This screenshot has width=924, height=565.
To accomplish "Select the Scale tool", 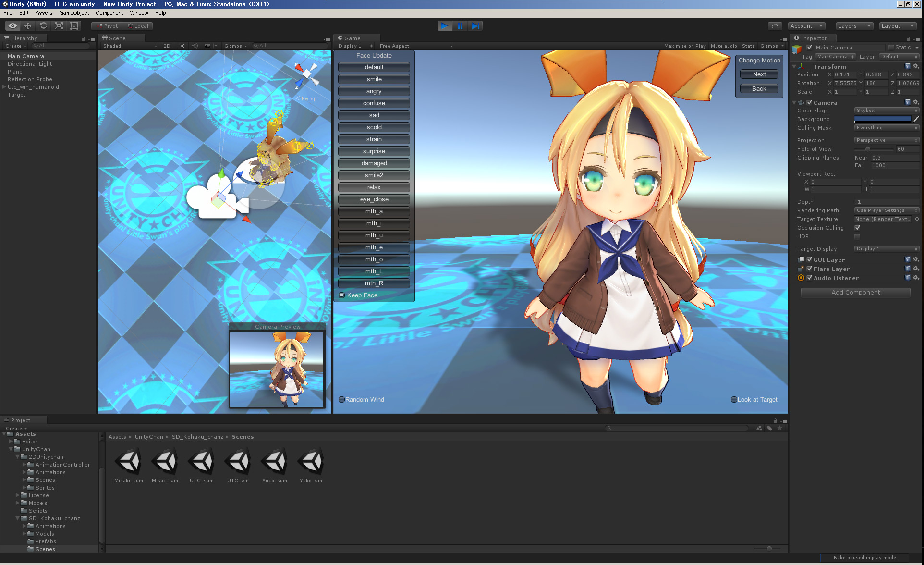I will tap(59, 26).
